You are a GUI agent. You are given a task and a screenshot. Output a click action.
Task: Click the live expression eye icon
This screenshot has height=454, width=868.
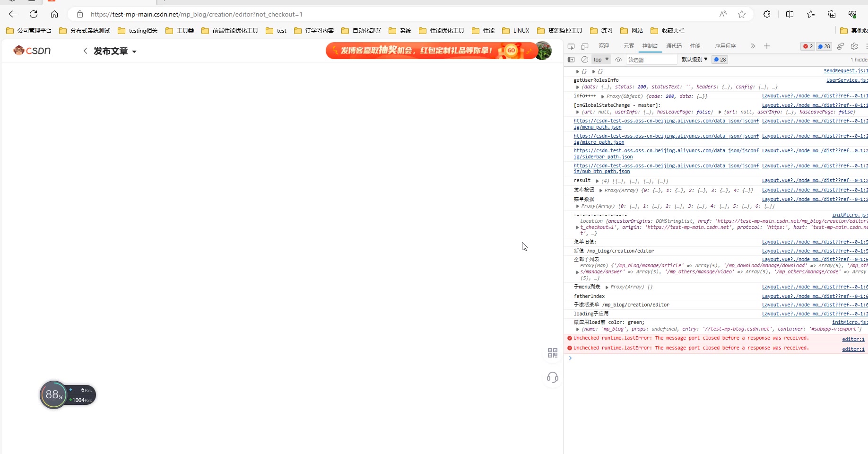coord(618,60)
